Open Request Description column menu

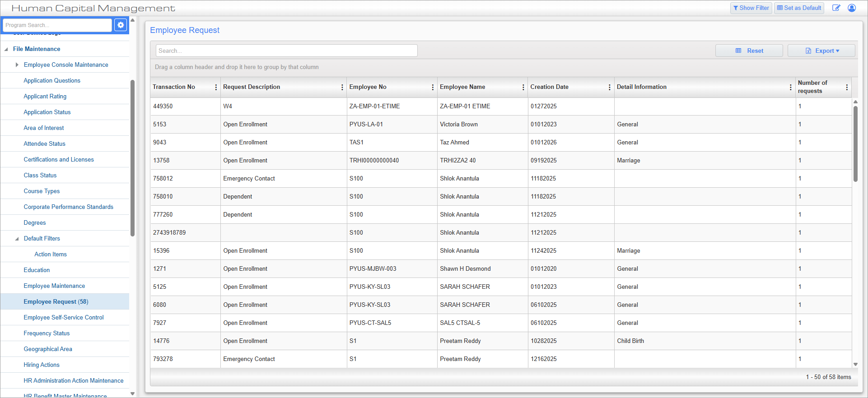[x=342, y=87]
